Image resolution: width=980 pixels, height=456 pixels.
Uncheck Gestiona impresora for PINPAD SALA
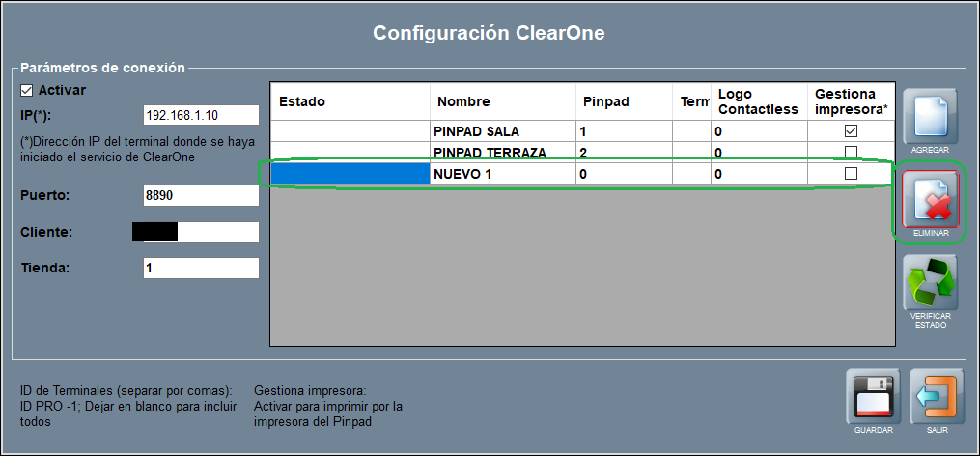[x=851, y=130]
